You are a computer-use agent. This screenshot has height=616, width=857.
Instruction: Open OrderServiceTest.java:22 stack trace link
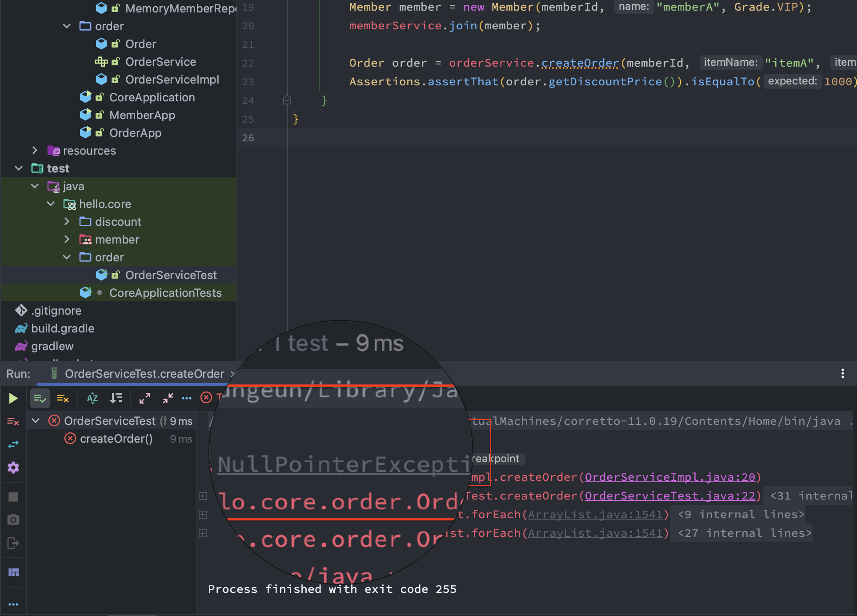point(669,496)
